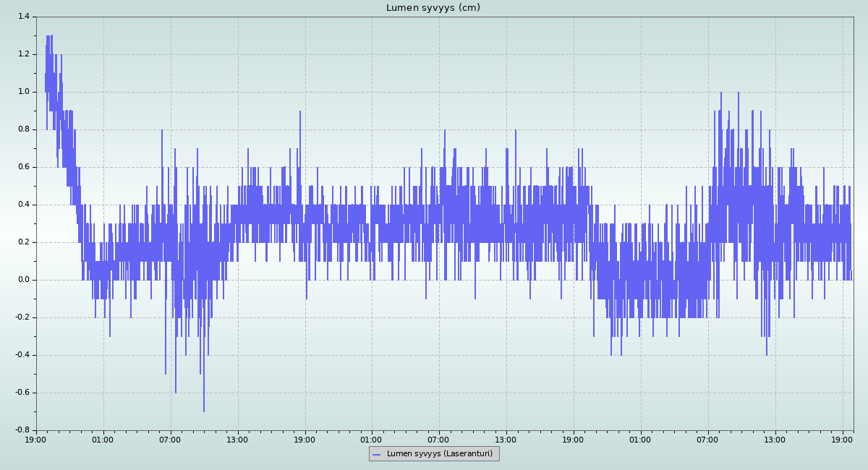The image size is (868, 470).
Task: Select the legend entry "Lumen syvyys (Laseranturi)"
Action: [x=439, y=454]
